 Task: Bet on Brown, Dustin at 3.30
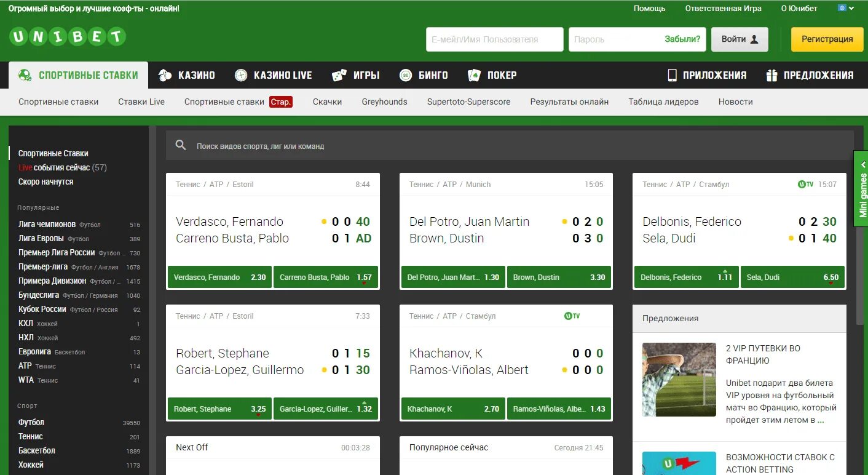tap(559, 277)
